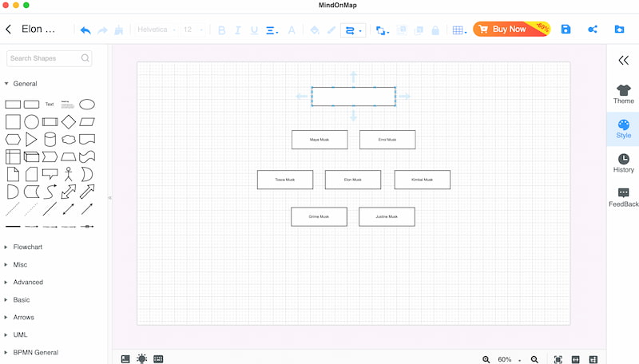639x364 pixels.
Task: Toggle the lock icon in toolbar
Action: click(435, 30)
